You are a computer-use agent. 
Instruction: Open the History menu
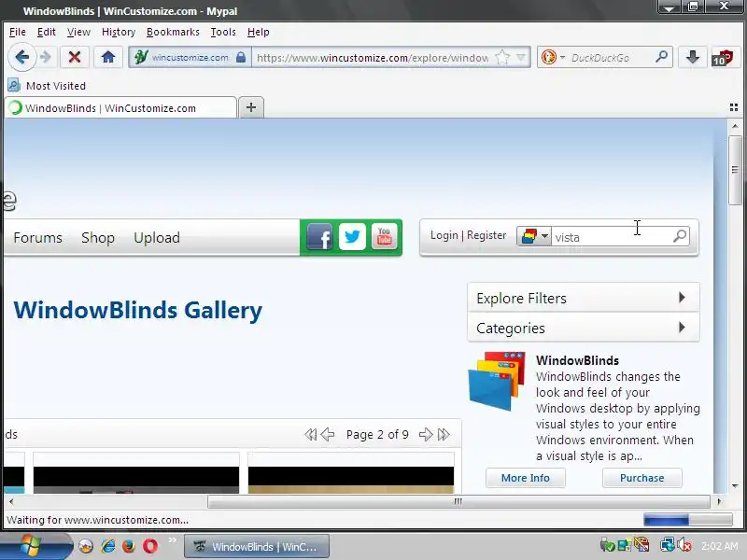pyautogui.click(x=119, y=32)
